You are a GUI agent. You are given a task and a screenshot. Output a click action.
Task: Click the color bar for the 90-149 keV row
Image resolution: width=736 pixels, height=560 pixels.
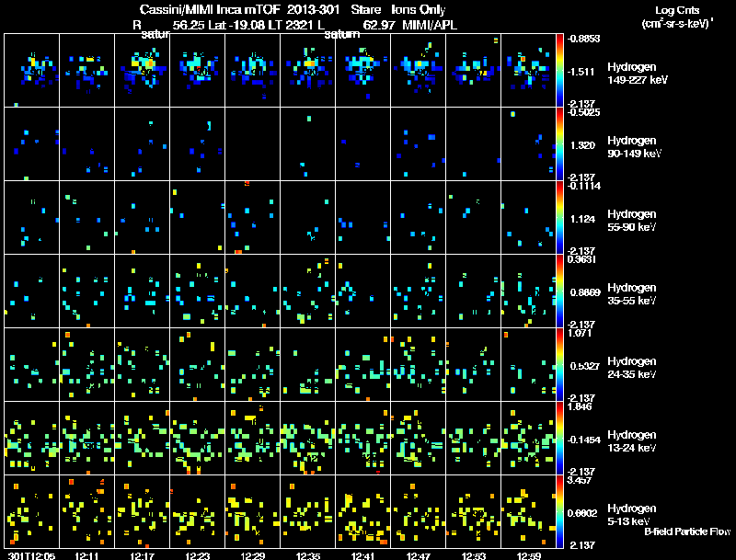click(x=559, y=144)
